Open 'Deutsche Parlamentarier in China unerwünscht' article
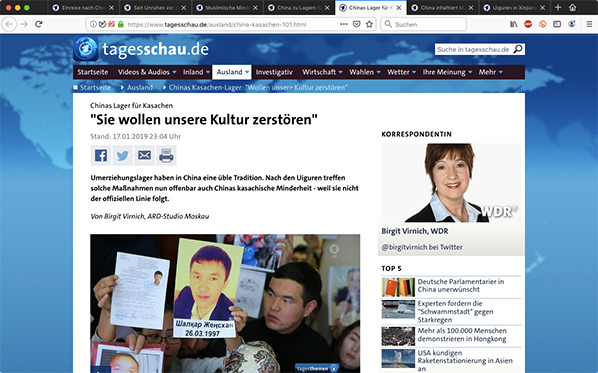Viewport: 598px width, 373px height. coord(461,285)
